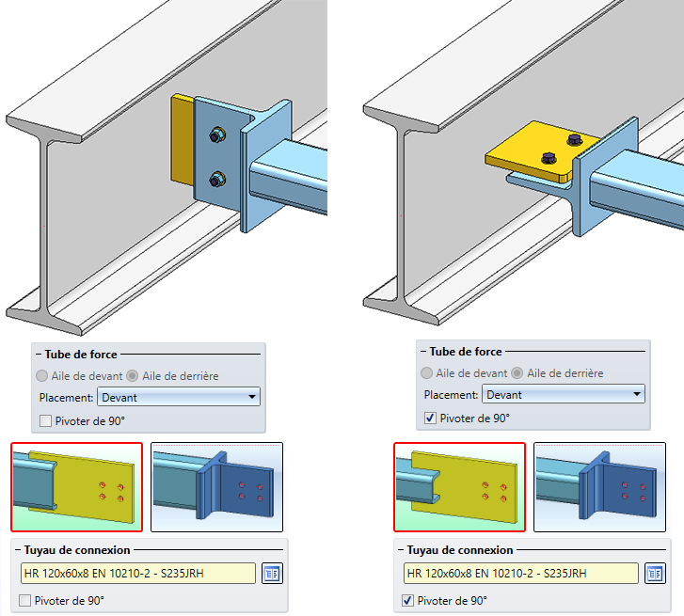Select right Aile de derrière radio button

pyautogui.click(x=517, y=373)
